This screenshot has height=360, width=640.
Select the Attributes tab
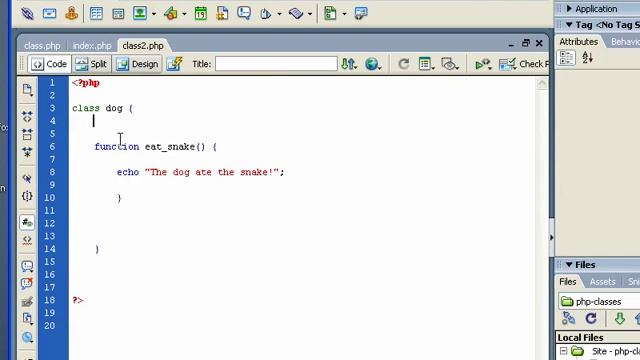tap(578, 42)
